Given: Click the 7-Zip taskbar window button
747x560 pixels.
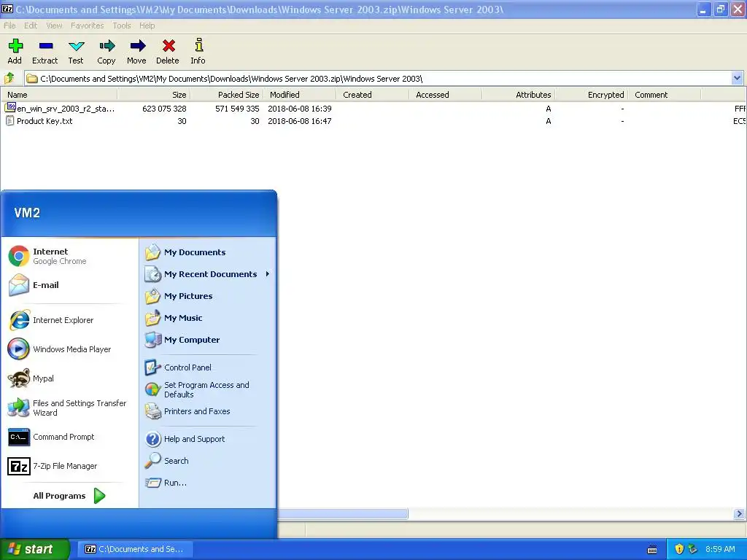Looking at the screenshot, I should click(134, 549).
